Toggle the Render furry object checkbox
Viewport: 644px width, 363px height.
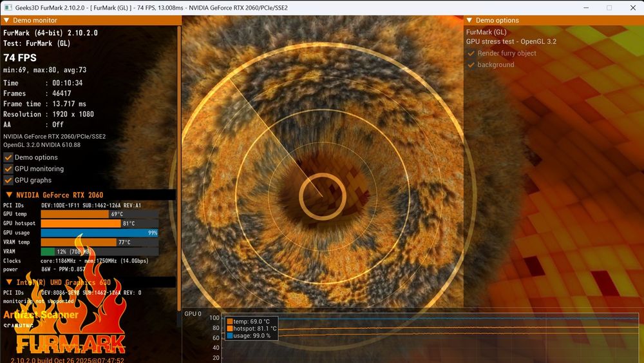[x=471, y=54]
